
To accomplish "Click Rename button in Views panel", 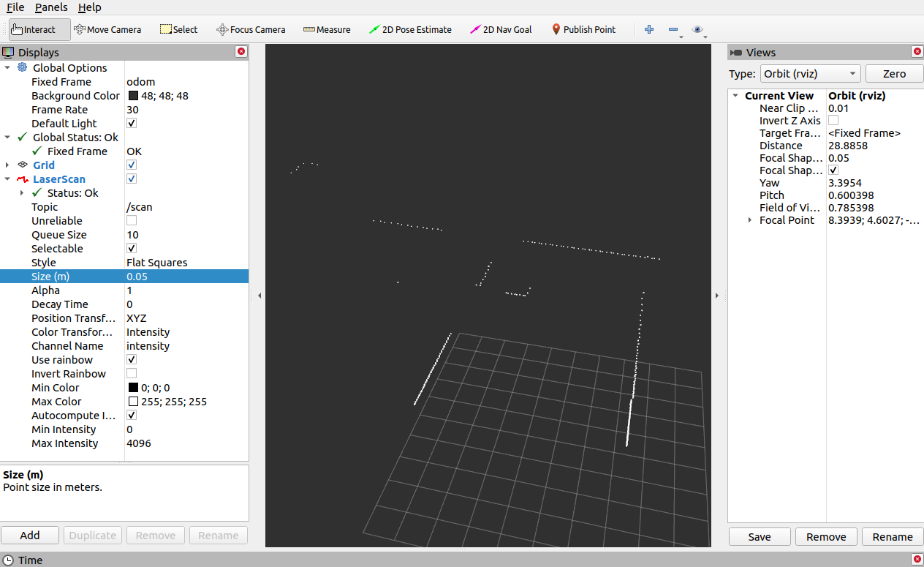I will (x=893, y=536).
